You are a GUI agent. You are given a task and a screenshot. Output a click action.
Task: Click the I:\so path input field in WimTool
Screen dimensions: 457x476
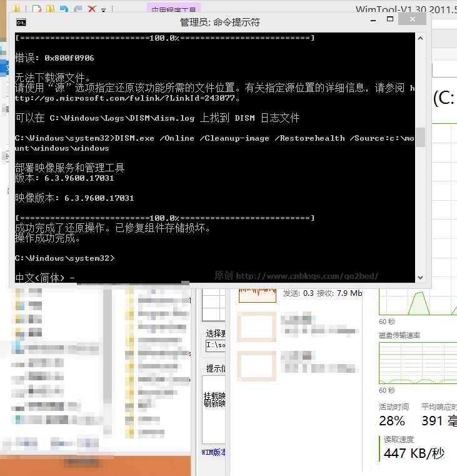pos(216,345)
